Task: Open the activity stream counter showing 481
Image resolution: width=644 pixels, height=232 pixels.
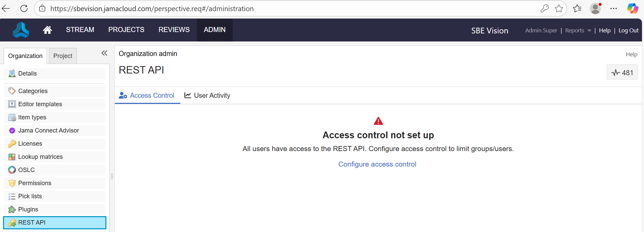Action: coord(622,72)
